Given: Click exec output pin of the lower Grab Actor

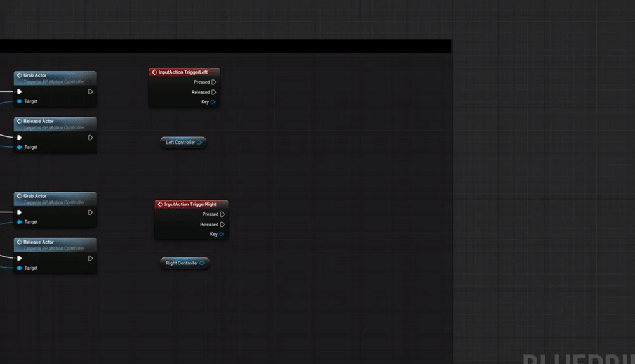Looking at the screenshot, I should [x=90, y=212].
